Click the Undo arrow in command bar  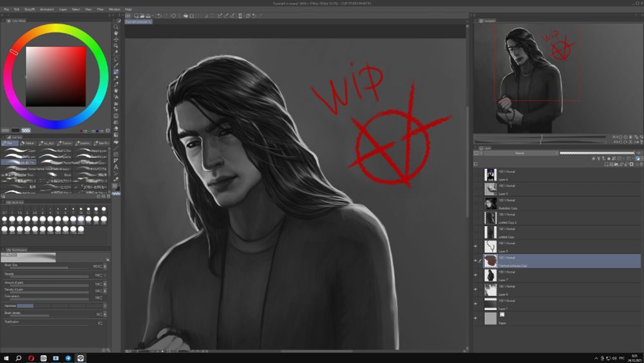[x=159, y=15]
